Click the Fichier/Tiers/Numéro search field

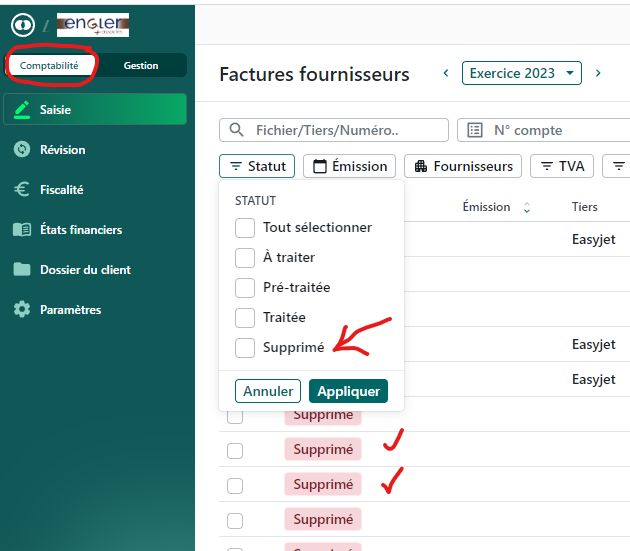pyautogui.click(x=334, y=130)
